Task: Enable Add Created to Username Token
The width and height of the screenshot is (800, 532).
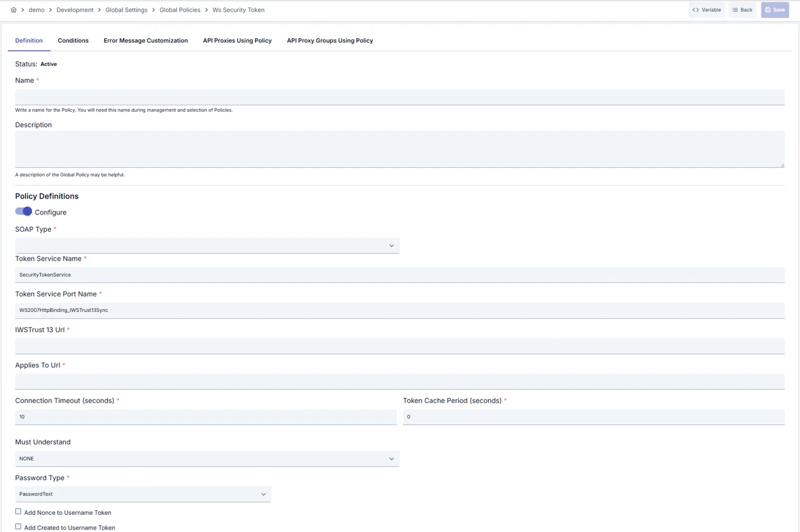Action: [18, 527]
